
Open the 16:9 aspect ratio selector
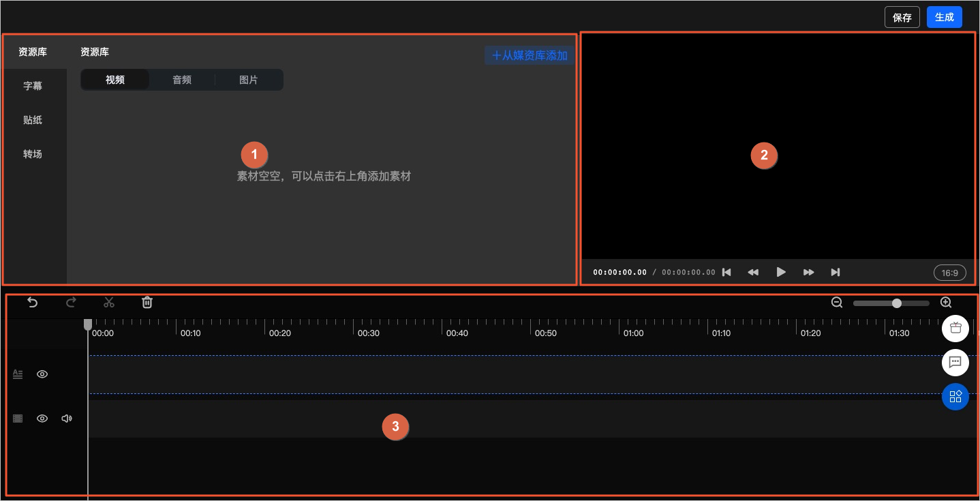[x=950, y=273]
